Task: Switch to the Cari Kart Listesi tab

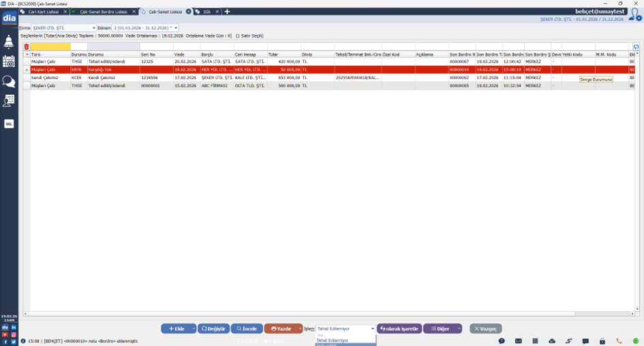Action: [42, 12]
